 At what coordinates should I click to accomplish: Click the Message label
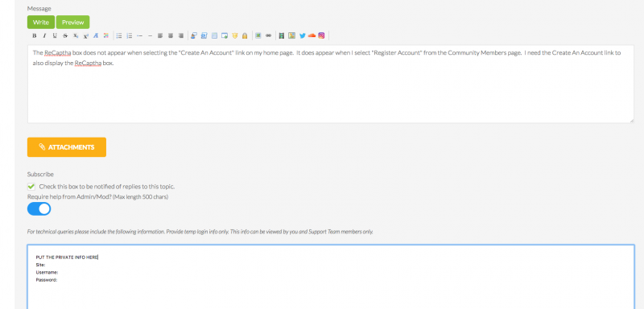(39, 8)
